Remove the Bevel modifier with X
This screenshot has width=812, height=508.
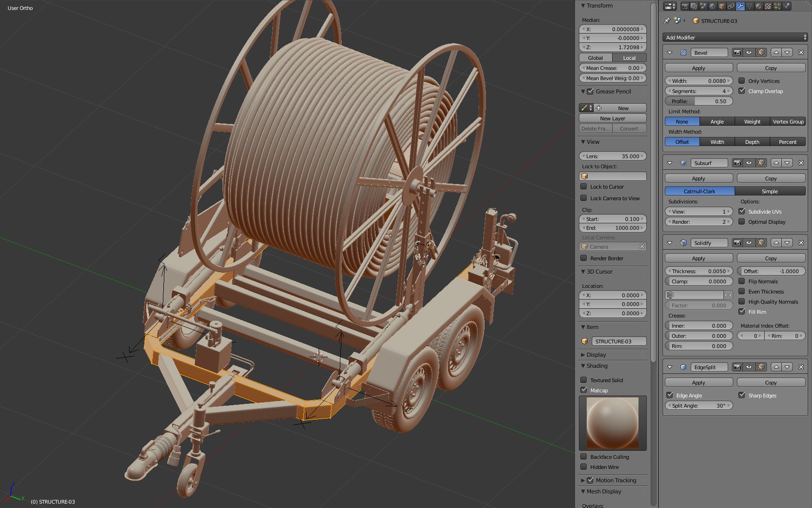click(x=801, y=53)
